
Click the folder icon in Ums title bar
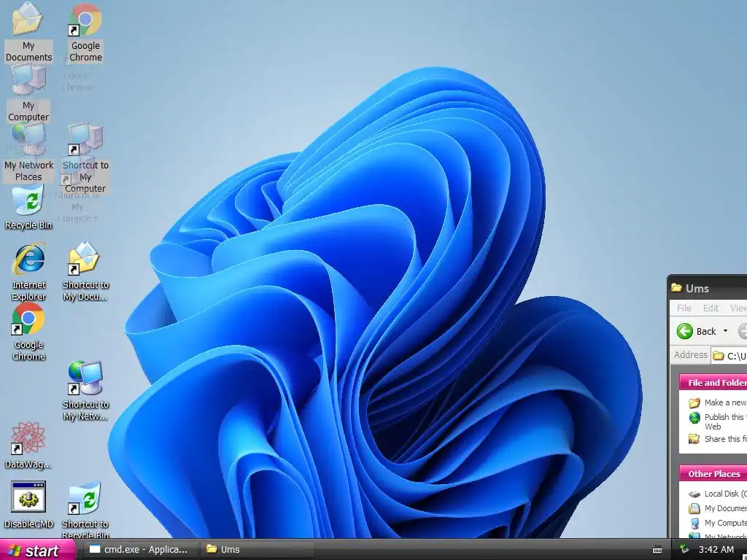pyautogui.click(x=676, y=287)
